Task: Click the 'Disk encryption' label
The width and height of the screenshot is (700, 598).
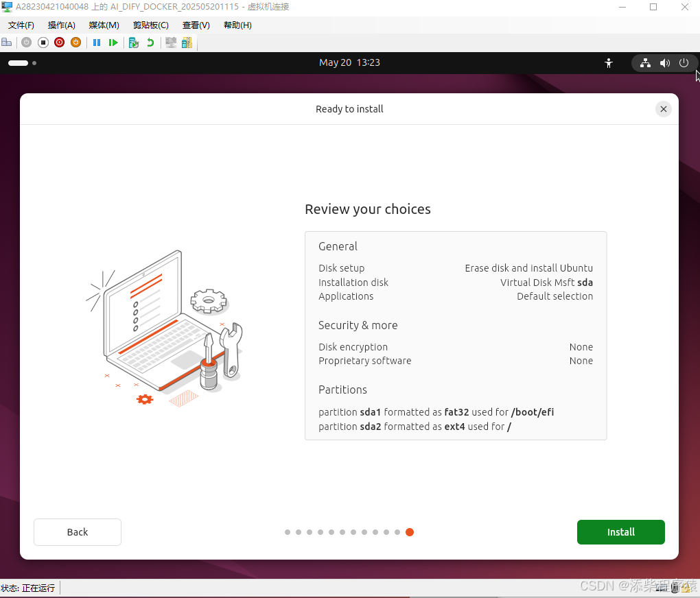Action: pyautogui.click(x=353, y=347)
